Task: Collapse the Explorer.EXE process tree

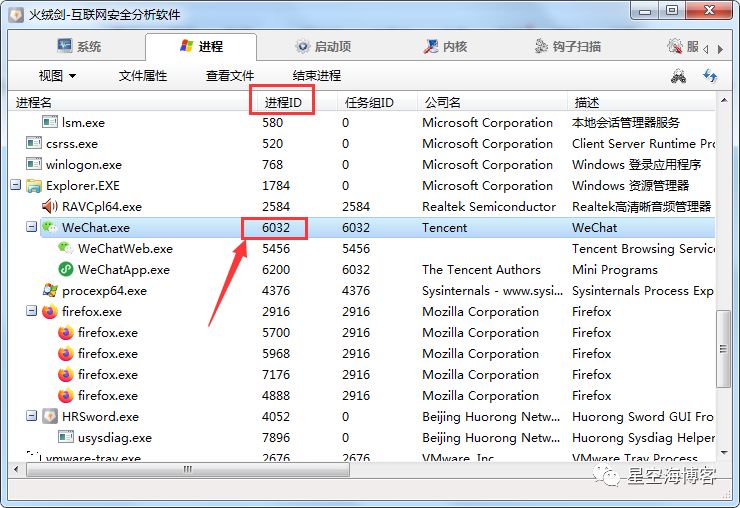Action: point(16,185)
